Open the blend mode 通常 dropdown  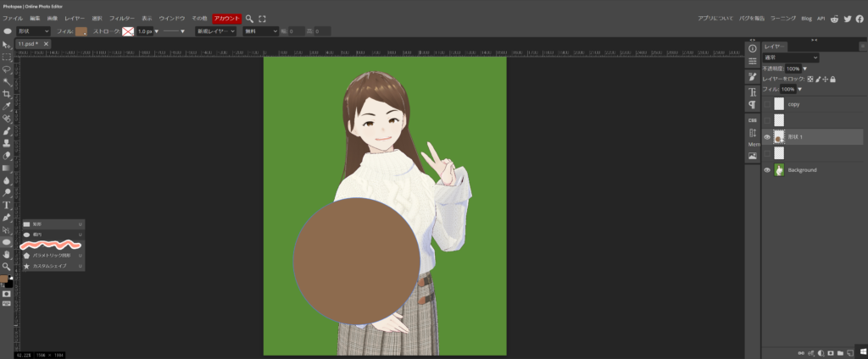click(790, 58)
